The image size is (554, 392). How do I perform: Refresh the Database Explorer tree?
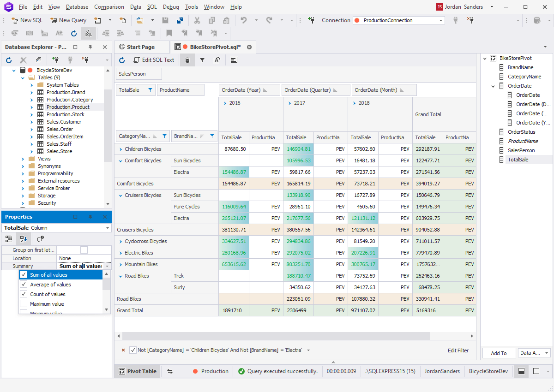pyautogui.click(x=8, y=60)
